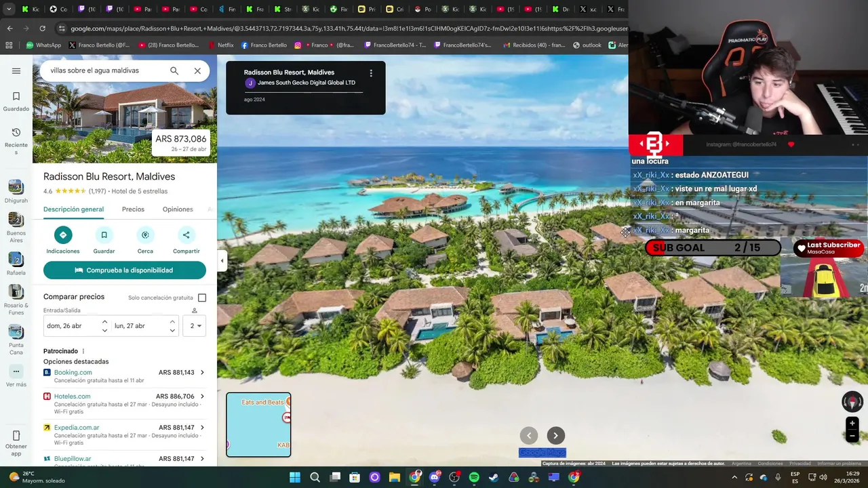Screen dimensions: 868x488
Task: Go to the next photo arrow
Action: click(555, 436)
